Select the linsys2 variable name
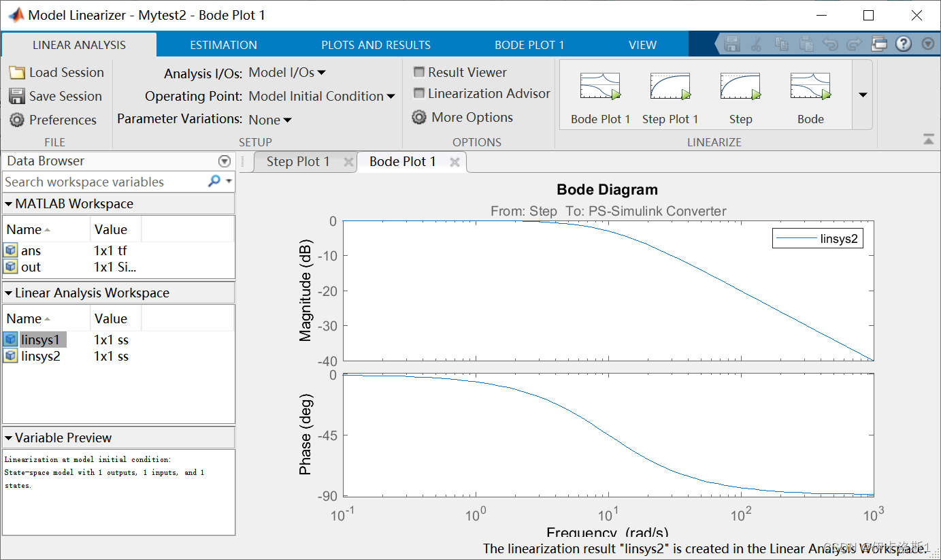This screenshot has height=560, width=941. [40, 356]
